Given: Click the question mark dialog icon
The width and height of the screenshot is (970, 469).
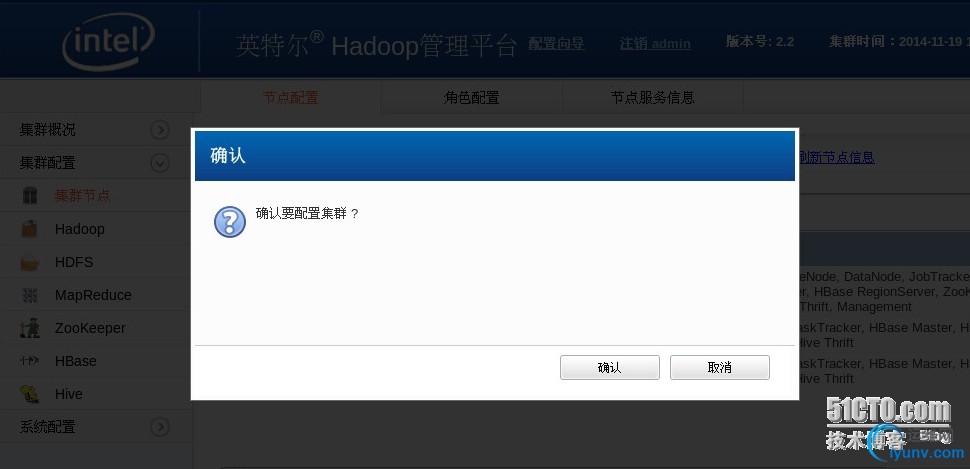Looking at the screenshot, I should pos(230,222).
